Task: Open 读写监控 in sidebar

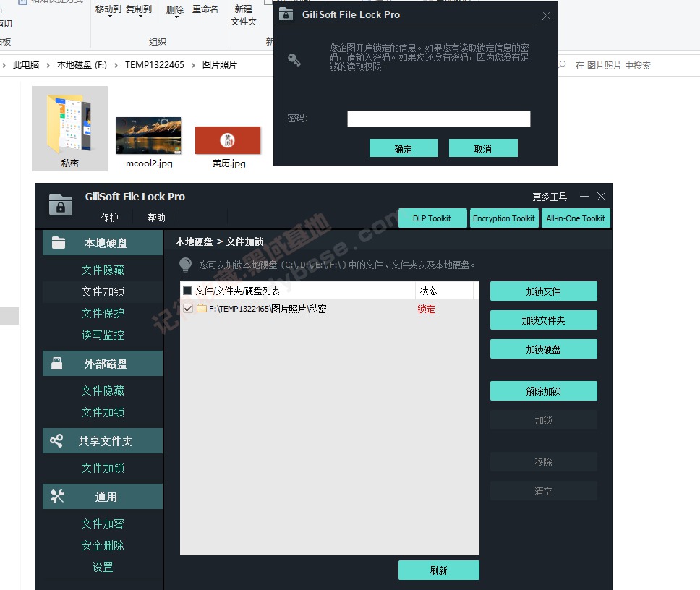Action: [103, 335]
